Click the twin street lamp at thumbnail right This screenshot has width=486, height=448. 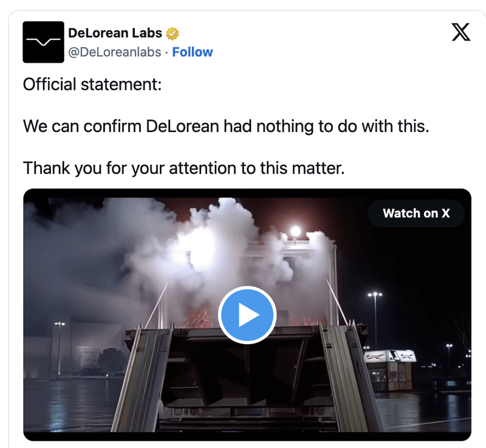tap(375, 319)
